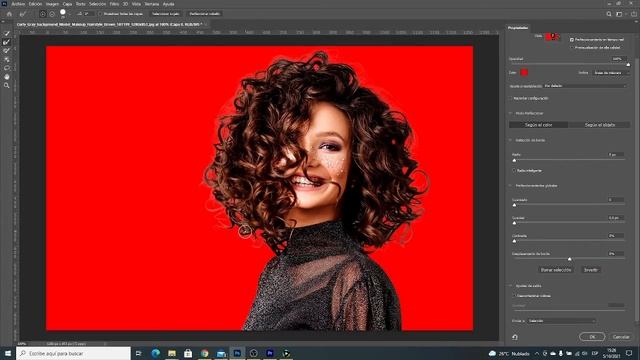Screen dimensions: 640x360
Task: Click the reset workspace arrow icon
Action: click(x=515, y=337)
